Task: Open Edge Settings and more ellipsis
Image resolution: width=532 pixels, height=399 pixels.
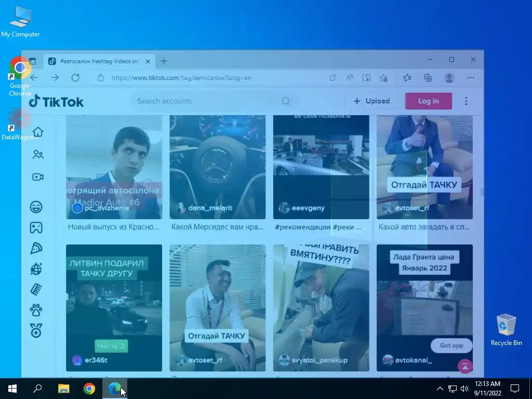Action: tap(471, 78)
